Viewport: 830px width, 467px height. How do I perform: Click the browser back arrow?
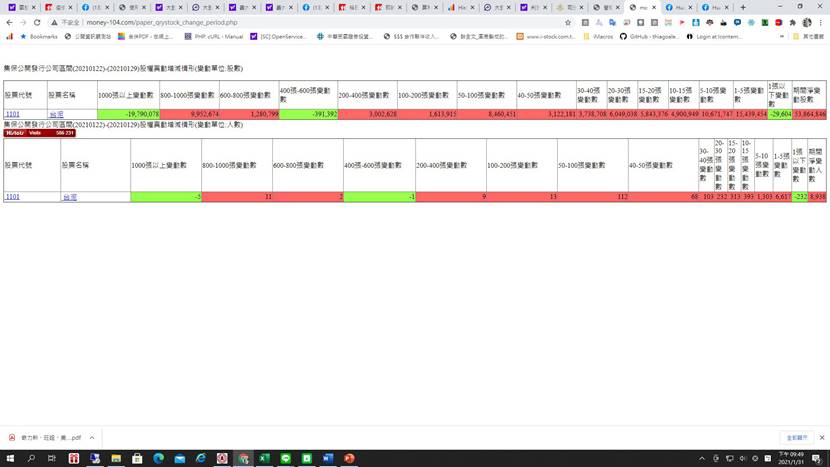(8, 21)
